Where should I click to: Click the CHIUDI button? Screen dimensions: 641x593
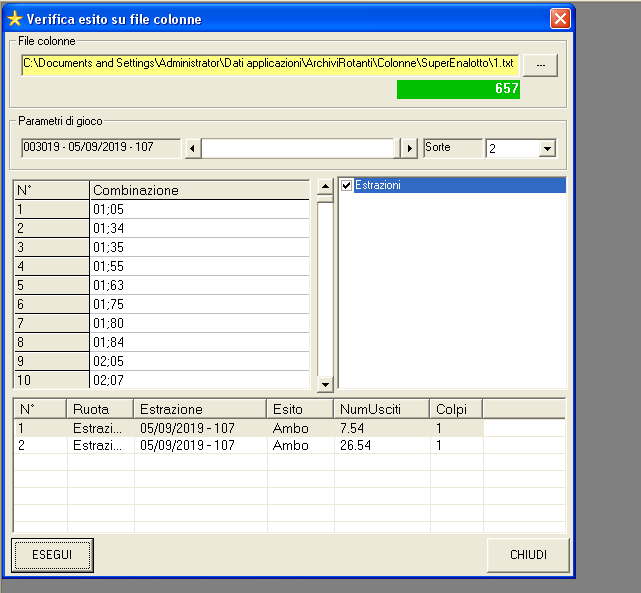point(528,555)
